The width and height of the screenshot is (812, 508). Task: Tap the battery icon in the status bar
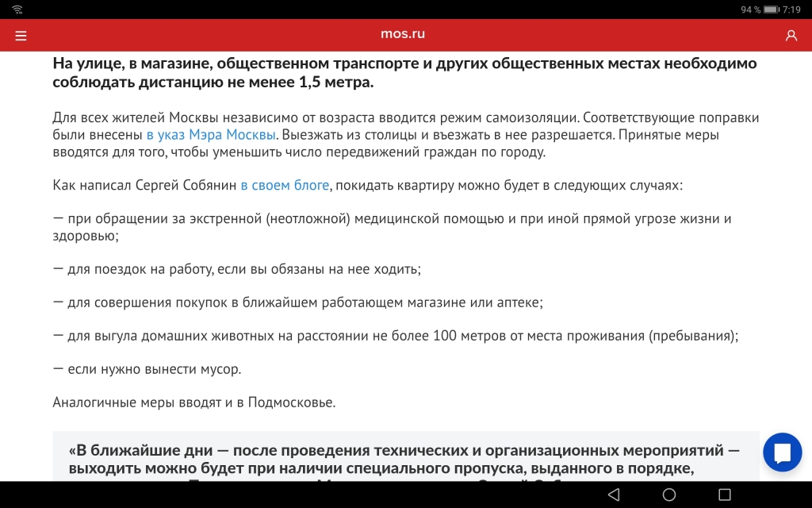pyautogui.click(x=772, y=10)
